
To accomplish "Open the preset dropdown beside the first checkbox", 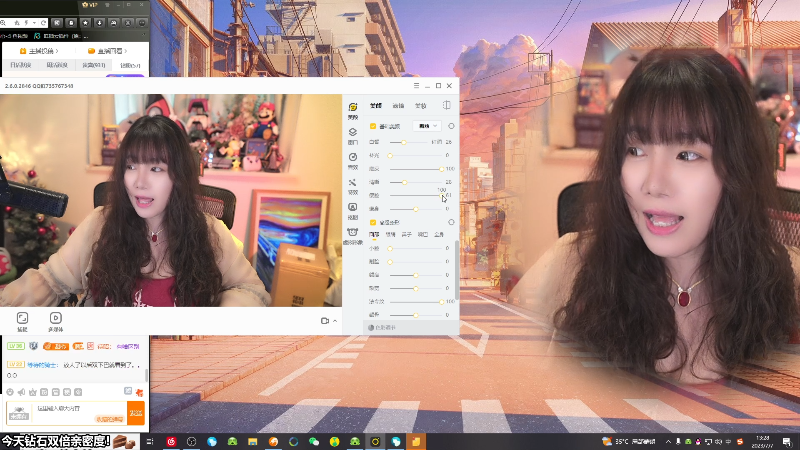I will pyautogui.click(x=427, y=126).
